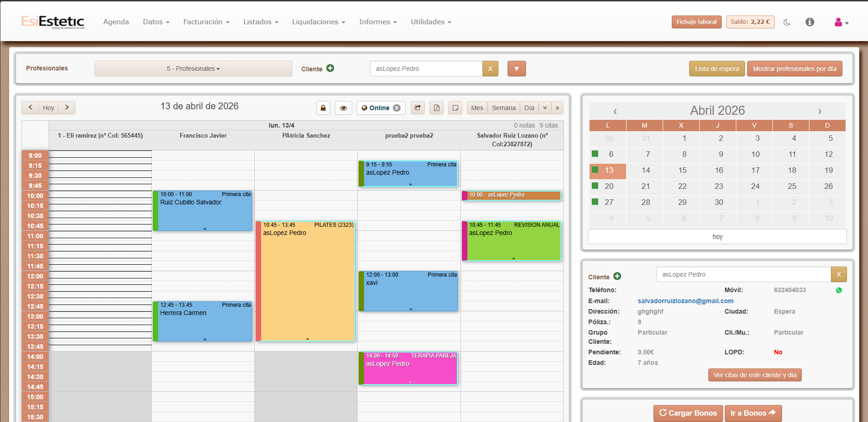Open WhatsApp icon next to mobile number

[x=839, y=290]
